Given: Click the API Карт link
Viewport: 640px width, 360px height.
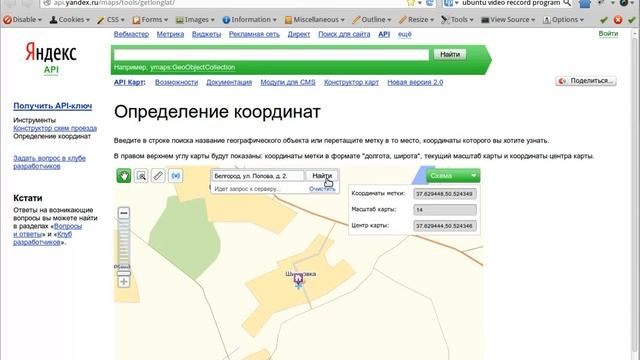Looking at the screenshot, I should 129,82.
